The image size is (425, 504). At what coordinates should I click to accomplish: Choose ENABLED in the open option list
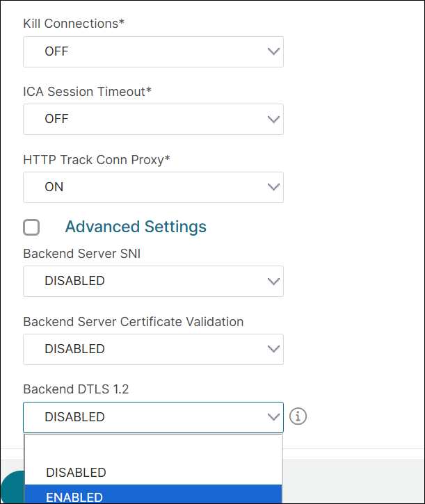tap(153, 494)
